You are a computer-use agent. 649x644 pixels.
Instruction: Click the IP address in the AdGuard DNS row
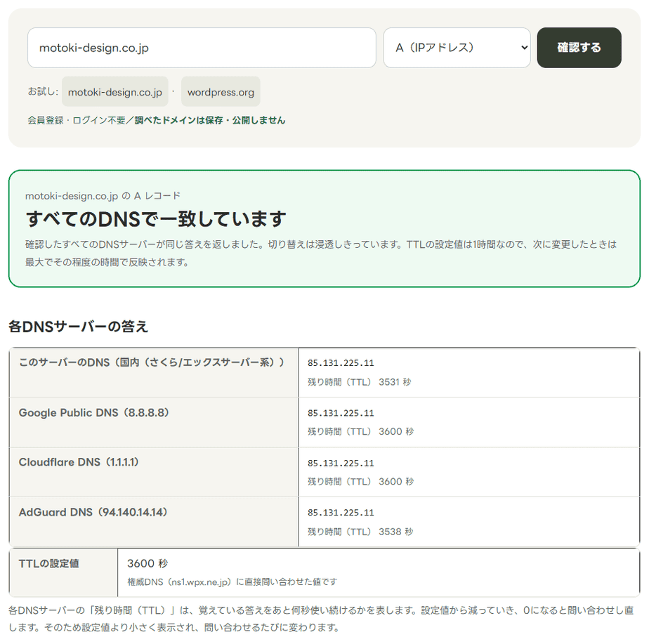click(x=341, y=513)
